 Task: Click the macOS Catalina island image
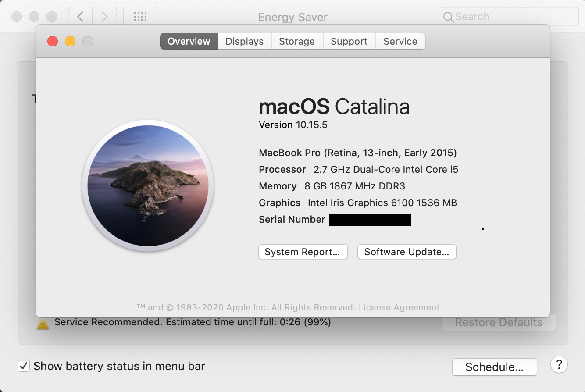[148, 186]
